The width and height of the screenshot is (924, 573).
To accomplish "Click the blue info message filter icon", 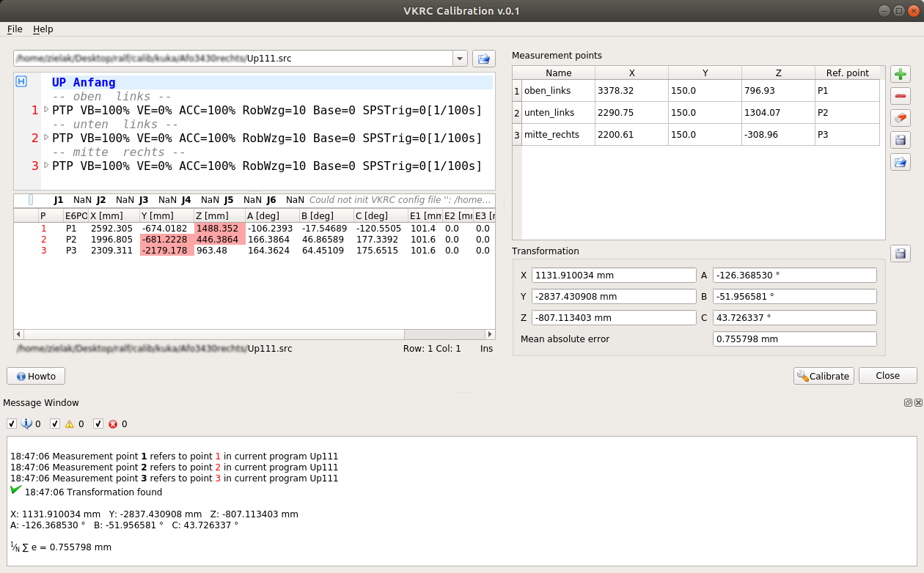I will (x=26, y=424).
